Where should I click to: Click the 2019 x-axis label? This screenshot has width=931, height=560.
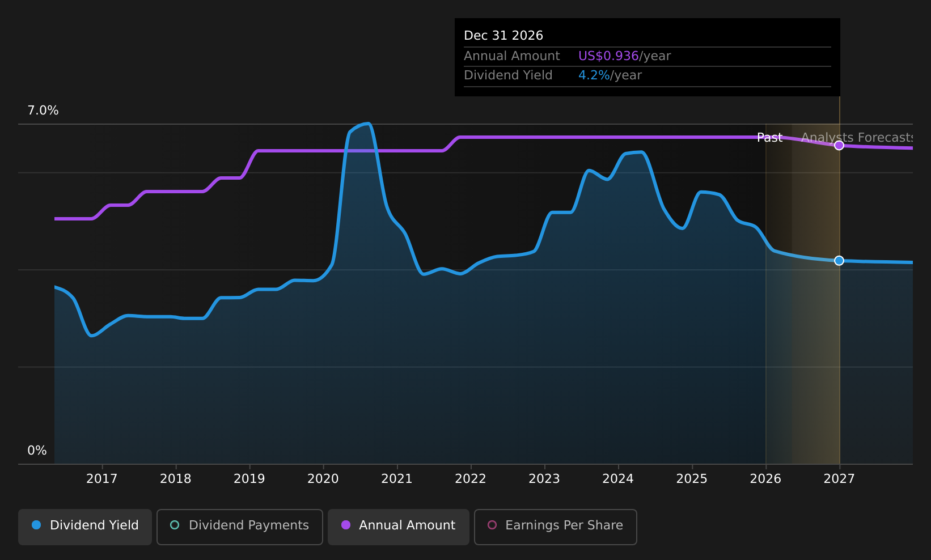pyautogui.click(x=249, y=479)
